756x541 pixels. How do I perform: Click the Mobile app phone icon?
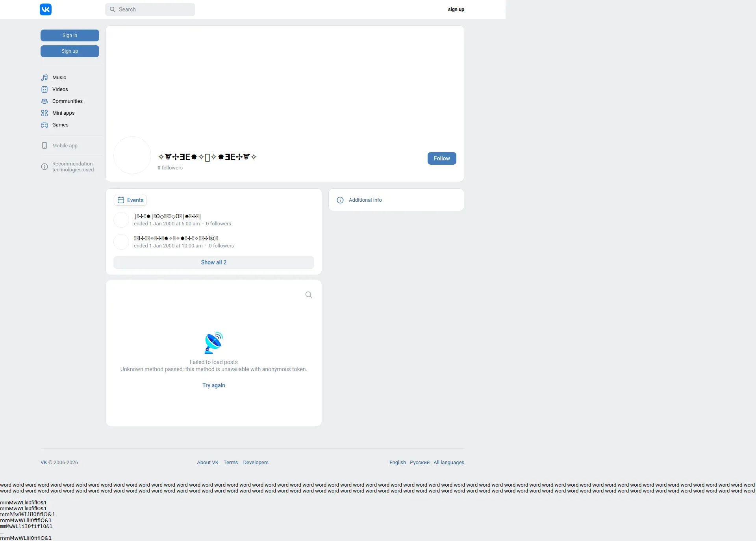pyautogui.click(x=44, y=146)
